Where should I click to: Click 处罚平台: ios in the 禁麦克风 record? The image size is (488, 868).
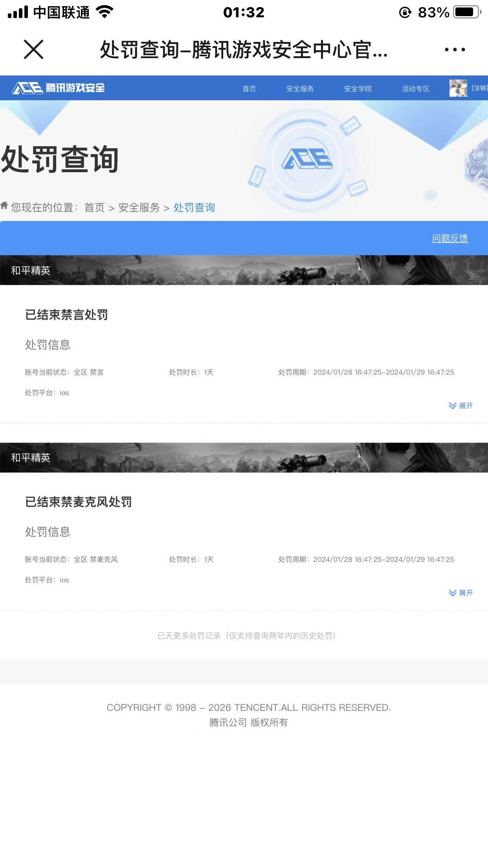coord(47,579)
